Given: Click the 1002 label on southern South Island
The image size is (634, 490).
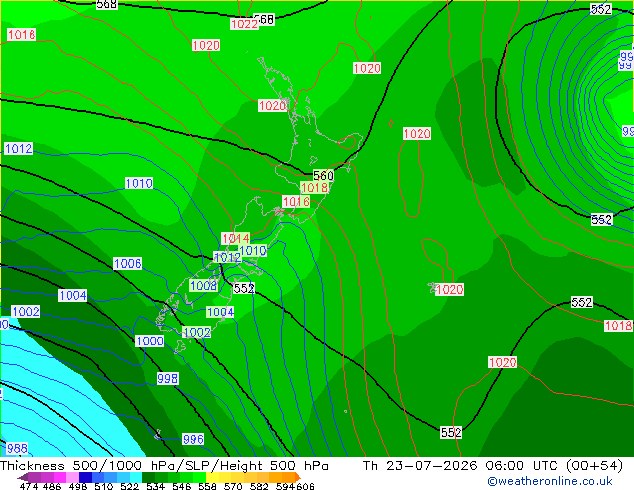Looking at the screenshot, I should [197, 332].
